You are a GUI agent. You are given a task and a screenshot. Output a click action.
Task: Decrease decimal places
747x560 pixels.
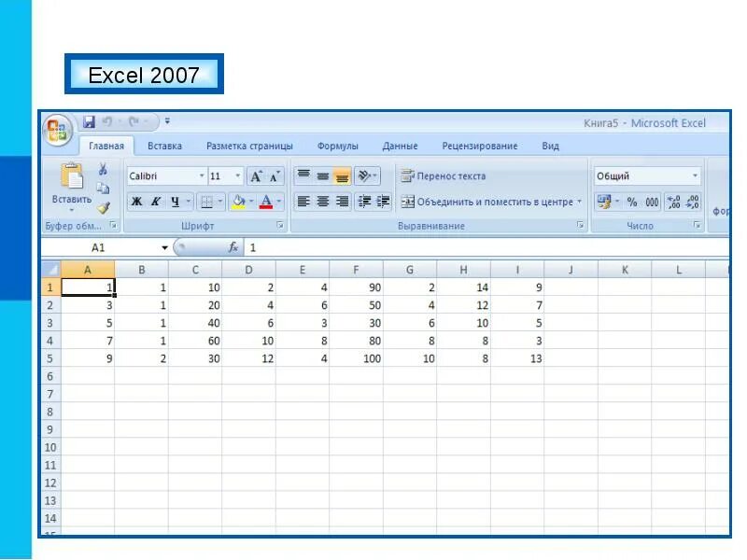click(x=692, y=202)
